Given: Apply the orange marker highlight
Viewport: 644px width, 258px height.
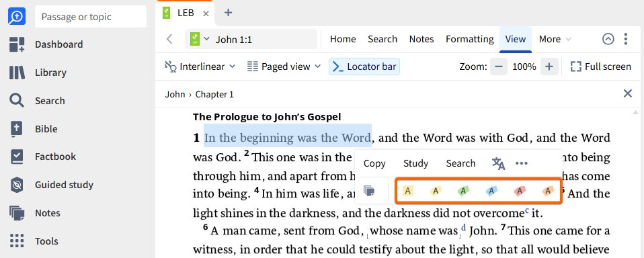Looking at the screenshot, I should (x=547, y=191).
